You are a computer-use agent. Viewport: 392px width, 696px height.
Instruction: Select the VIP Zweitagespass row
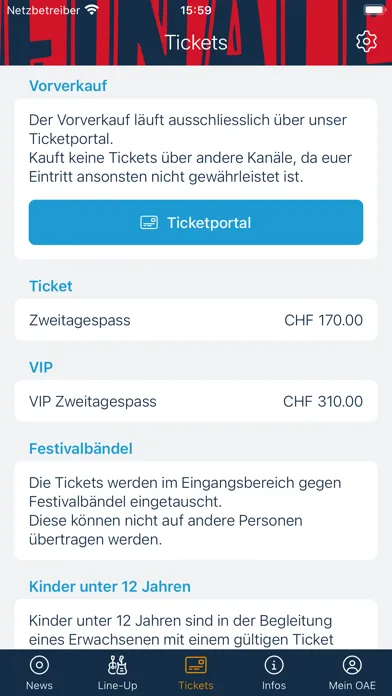pyautogui.click(x=196, y=401)
